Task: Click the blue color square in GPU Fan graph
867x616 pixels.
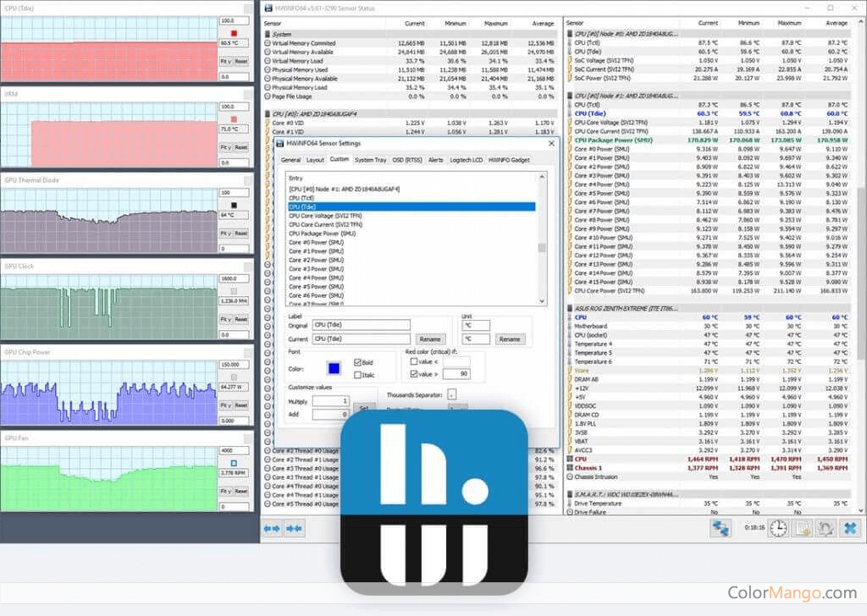Action: [234, 463]
